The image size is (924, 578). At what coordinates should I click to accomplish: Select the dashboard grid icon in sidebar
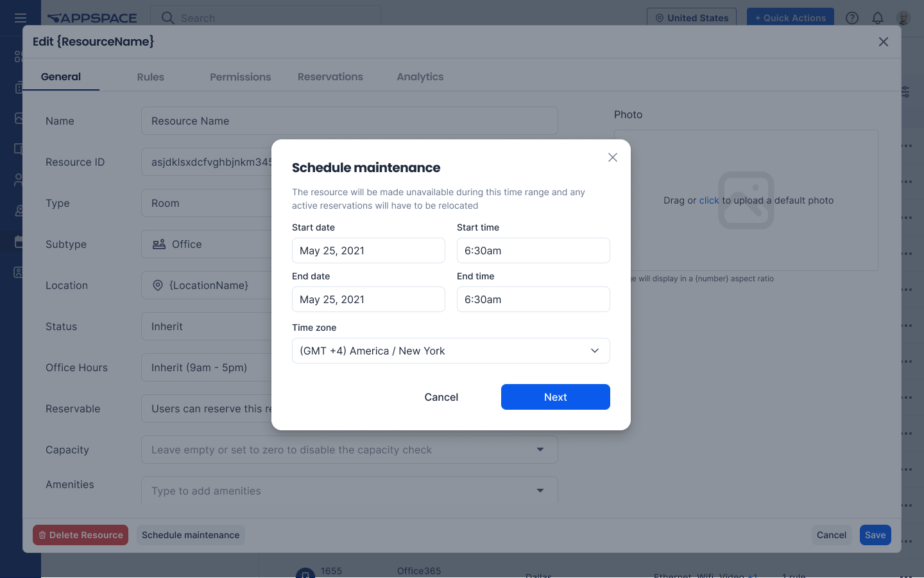tap(17, 57)
